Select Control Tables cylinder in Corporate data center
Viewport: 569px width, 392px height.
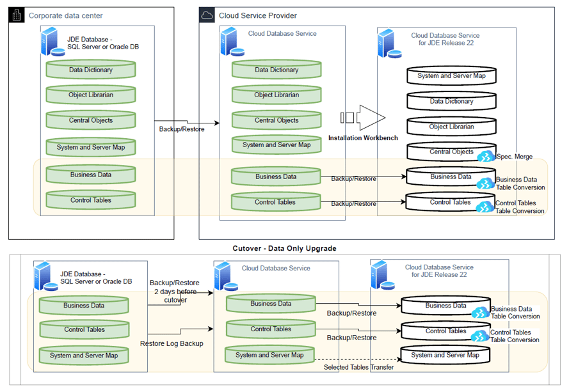point(91,200)
